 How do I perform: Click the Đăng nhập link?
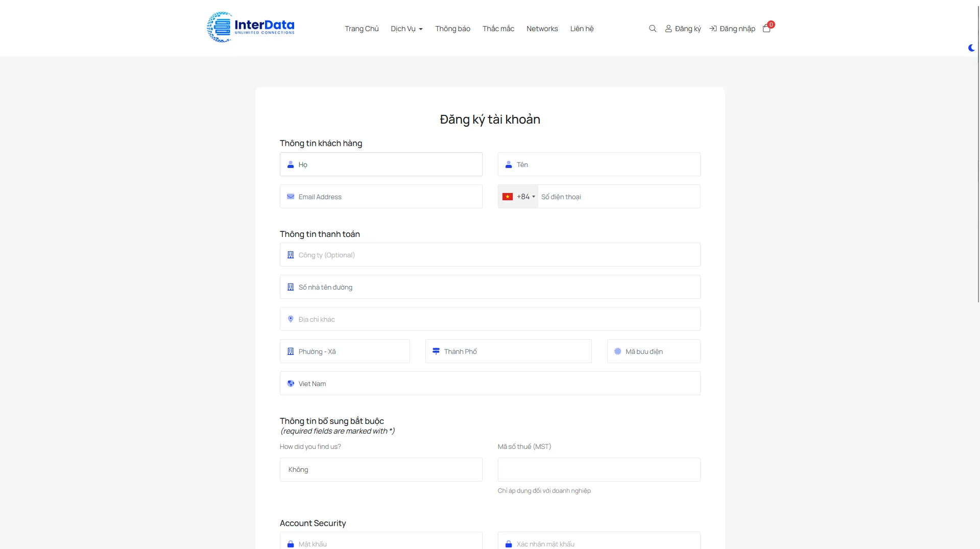point(732,29)
